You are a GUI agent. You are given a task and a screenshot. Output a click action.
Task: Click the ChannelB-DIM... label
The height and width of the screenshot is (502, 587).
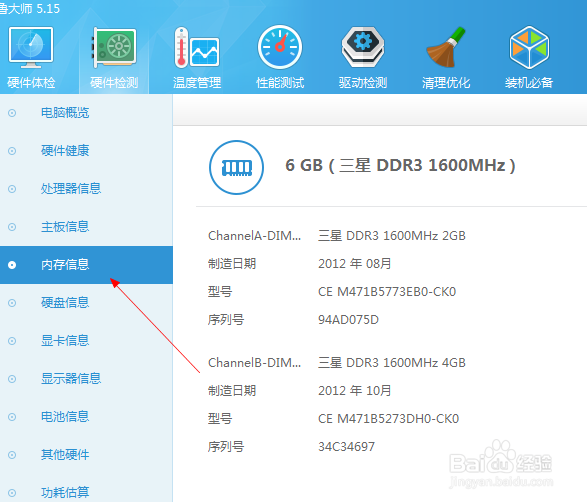[255, 363]
